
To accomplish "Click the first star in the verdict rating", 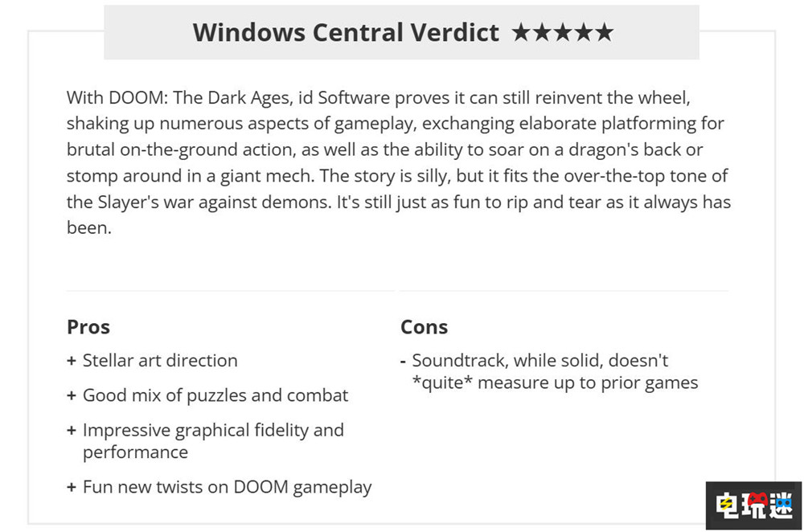I will click(x=521, y=33).
